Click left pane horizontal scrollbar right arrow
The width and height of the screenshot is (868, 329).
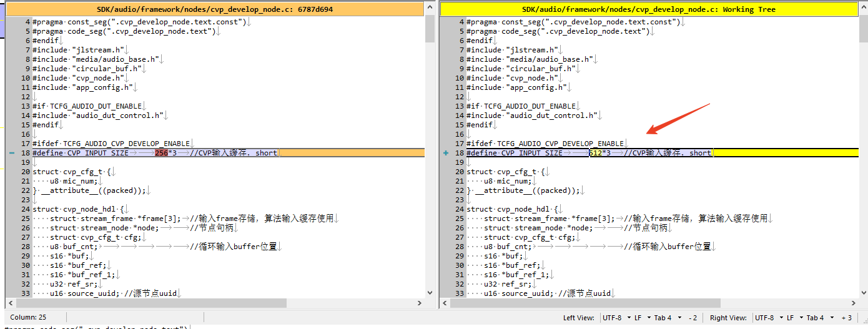(x=420, y=303)
